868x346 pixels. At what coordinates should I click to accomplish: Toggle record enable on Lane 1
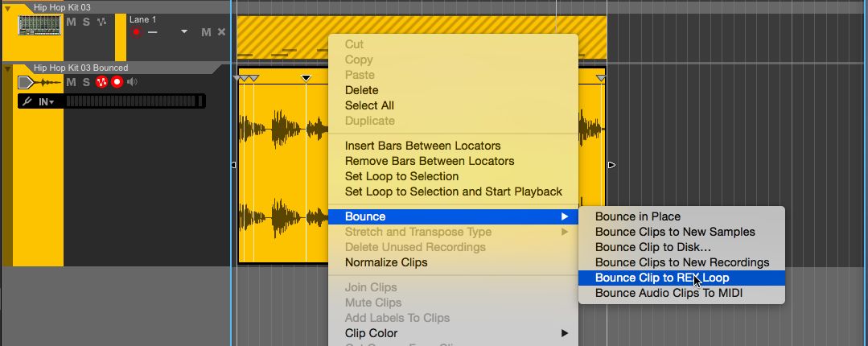point(136,31)
